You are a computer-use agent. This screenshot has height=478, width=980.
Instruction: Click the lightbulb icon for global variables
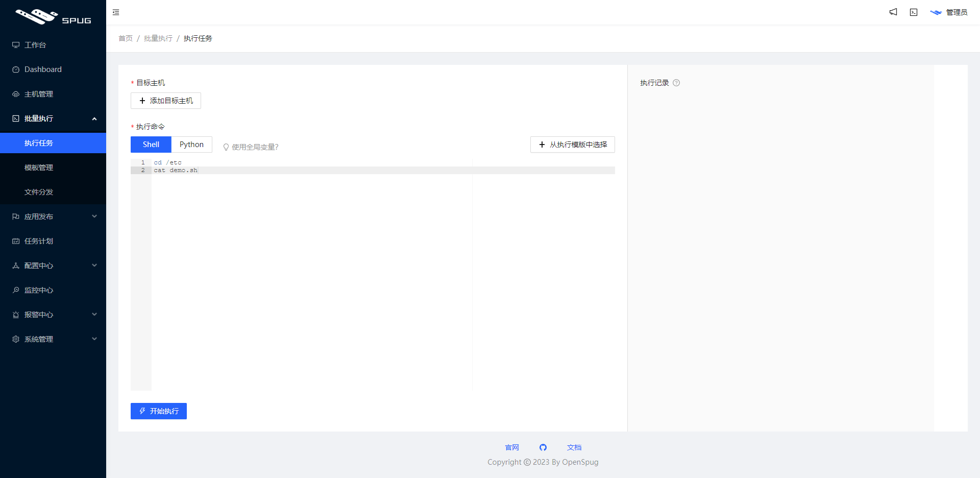click(x=226, y=147)
